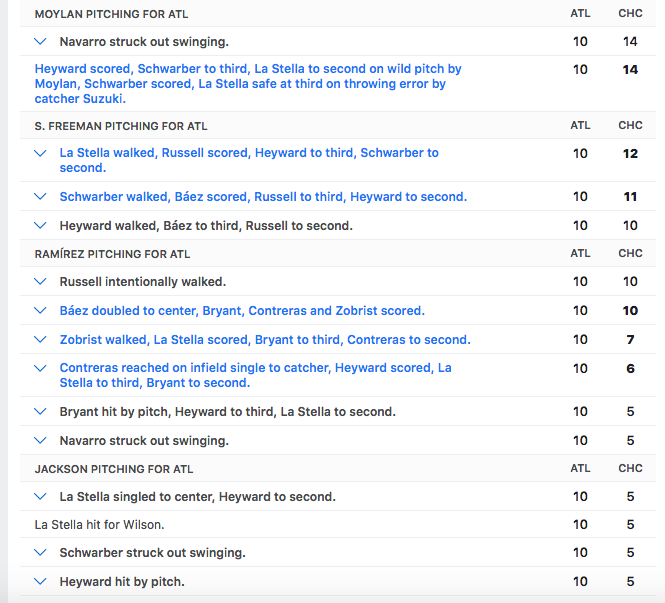Expand the 'La Stella walked, Russell scored' play

(x=41, y=154)
